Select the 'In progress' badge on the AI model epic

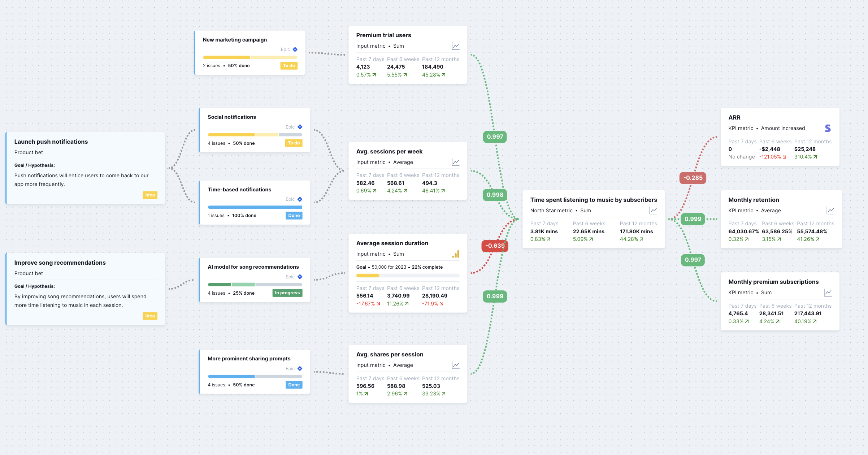(x=287, y=292)
